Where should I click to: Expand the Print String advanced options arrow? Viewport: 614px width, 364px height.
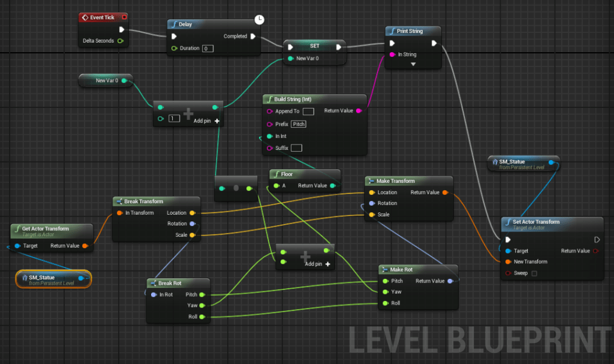pyautogui.click(x=413, y=64)
